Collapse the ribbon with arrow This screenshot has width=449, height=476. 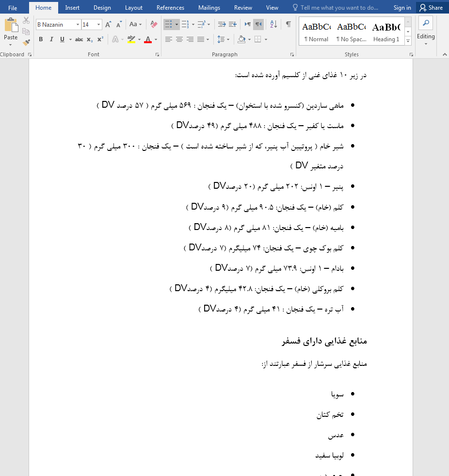pyautogui.click(x=445, y=55)
